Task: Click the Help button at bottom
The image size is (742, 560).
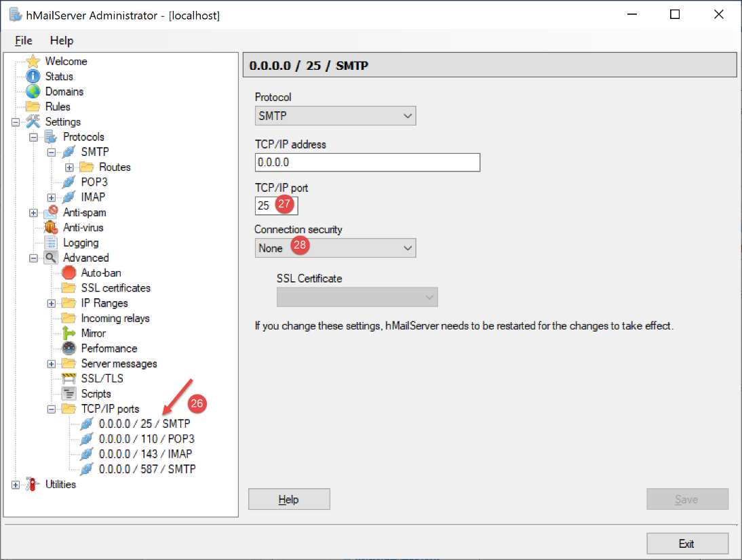Action: (x=289, y=500)
